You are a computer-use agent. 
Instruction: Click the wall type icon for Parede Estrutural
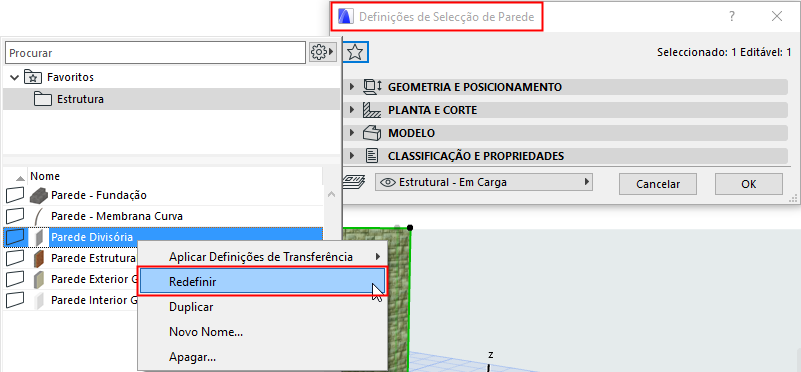pos(15,258)
